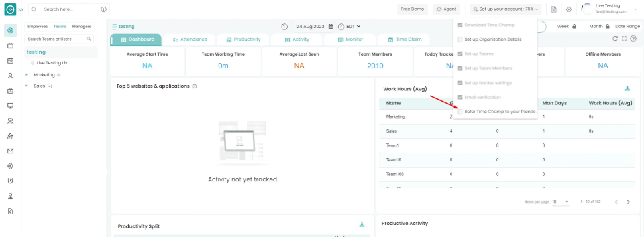Focus the Search Teams or Users field
Screen dimensions: 644x237
coord(59,39)
